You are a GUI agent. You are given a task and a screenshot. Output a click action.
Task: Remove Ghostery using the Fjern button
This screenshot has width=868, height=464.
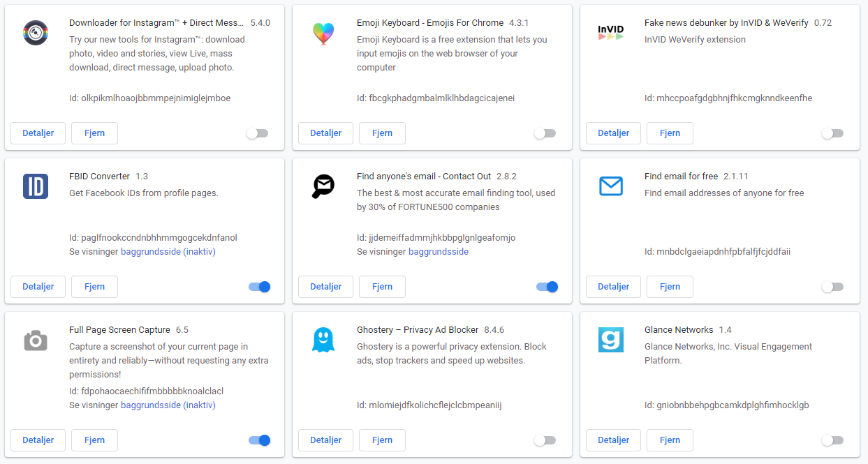point(382,440)
